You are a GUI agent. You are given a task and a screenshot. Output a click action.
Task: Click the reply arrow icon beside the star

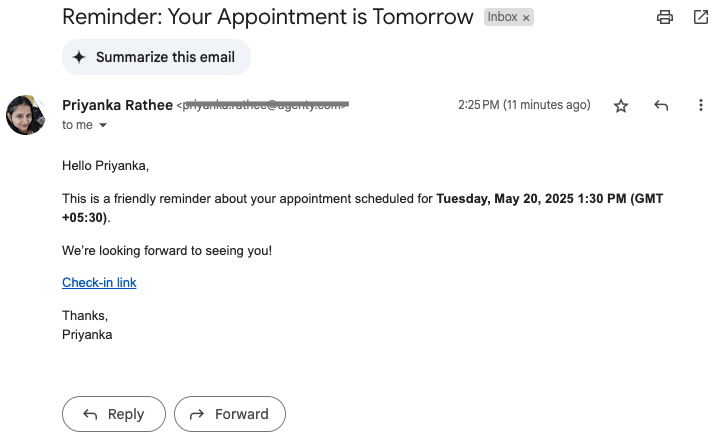661,105
